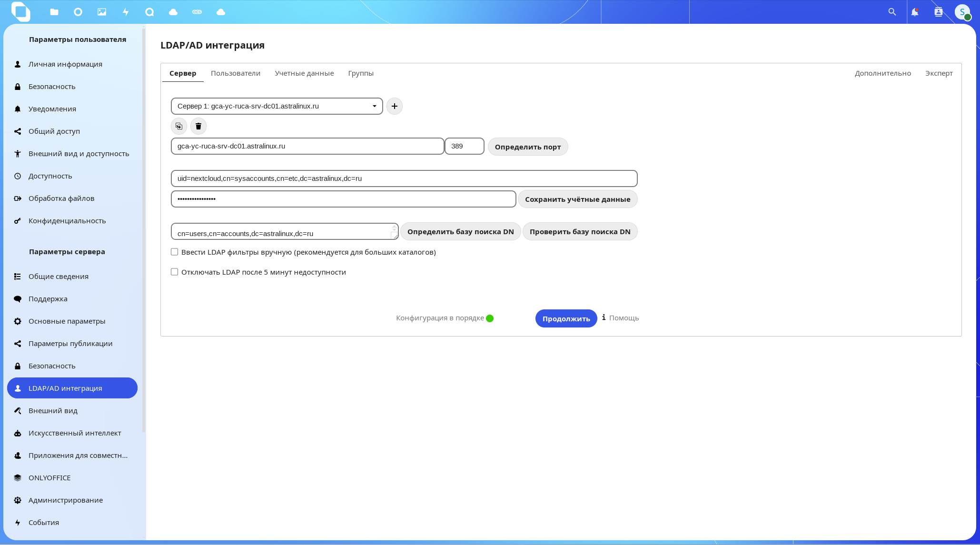Open Приложения для совместн… section
This screenshot has height=545, width=980.
point(72,456)
